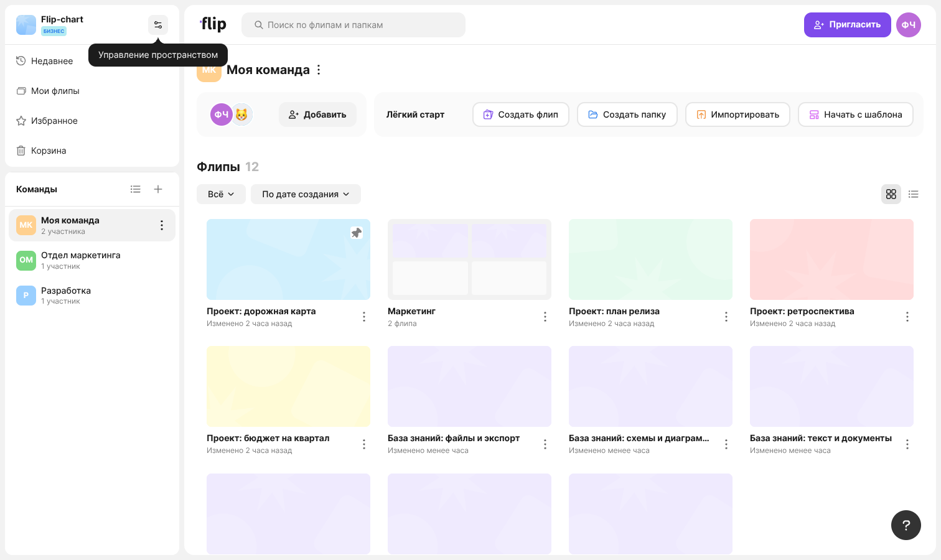Click Импортировать button

[737, 114]
